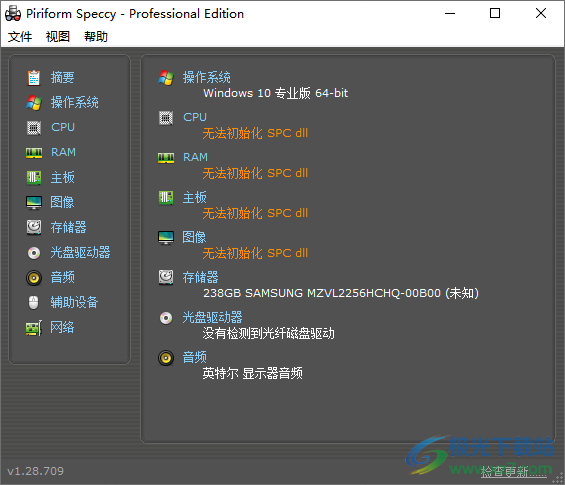Click the RAM icon in summary panel
565x485 pixels.
click(166, 158)
